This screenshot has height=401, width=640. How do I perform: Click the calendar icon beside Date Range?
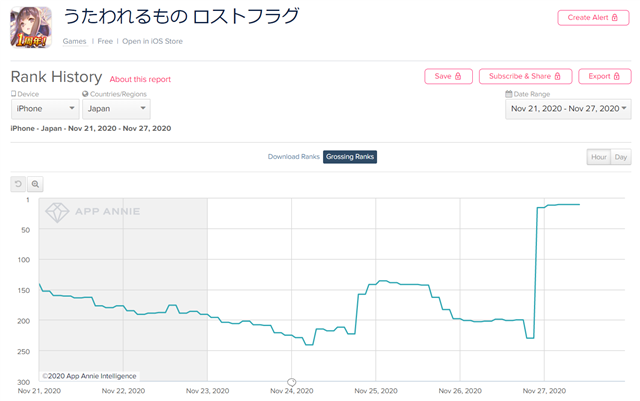509,94
